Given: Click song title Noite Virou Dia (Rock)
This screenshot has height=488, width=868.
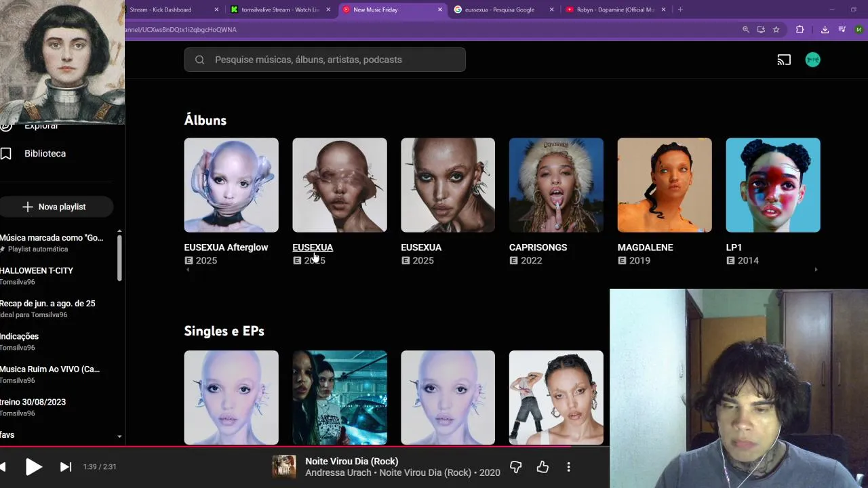Looking at the screenshot, I should [x=351, y=461].
